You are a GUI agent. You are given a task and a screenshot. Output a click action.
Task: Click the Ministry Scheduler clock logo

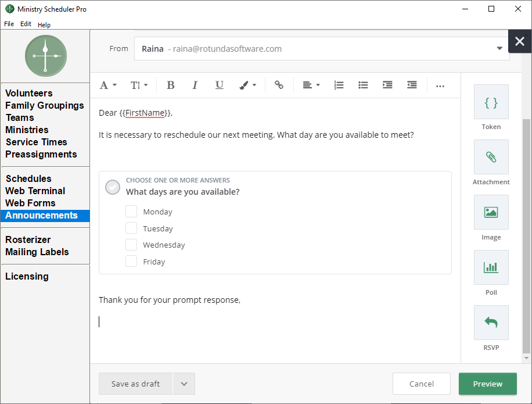pos(46,56)
